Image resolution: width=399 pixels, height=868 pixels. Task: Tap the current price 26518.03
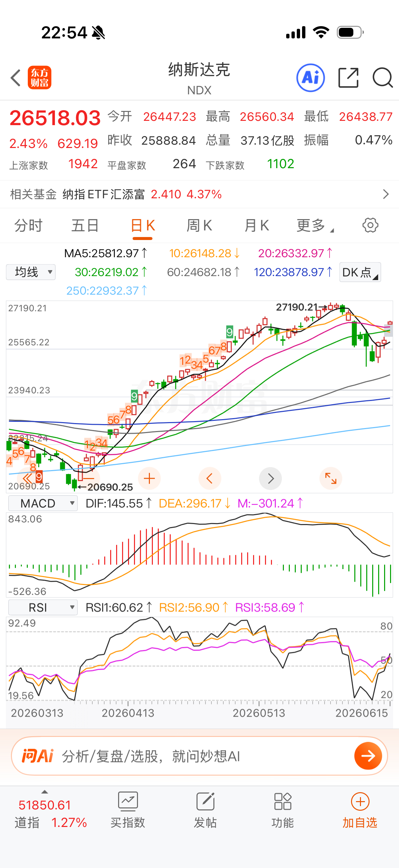click(55, 118)
